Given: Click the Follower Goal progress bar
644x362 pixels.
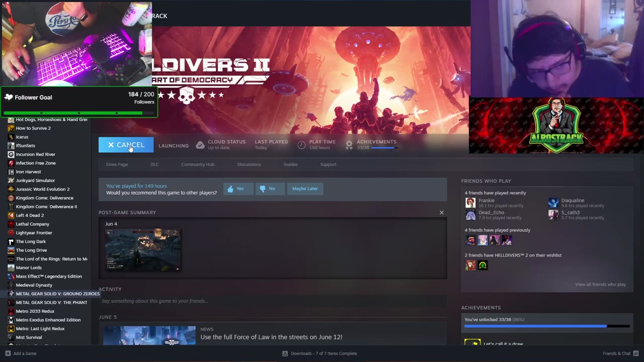Looking at the screenshot, I should (x=78, y=113).
